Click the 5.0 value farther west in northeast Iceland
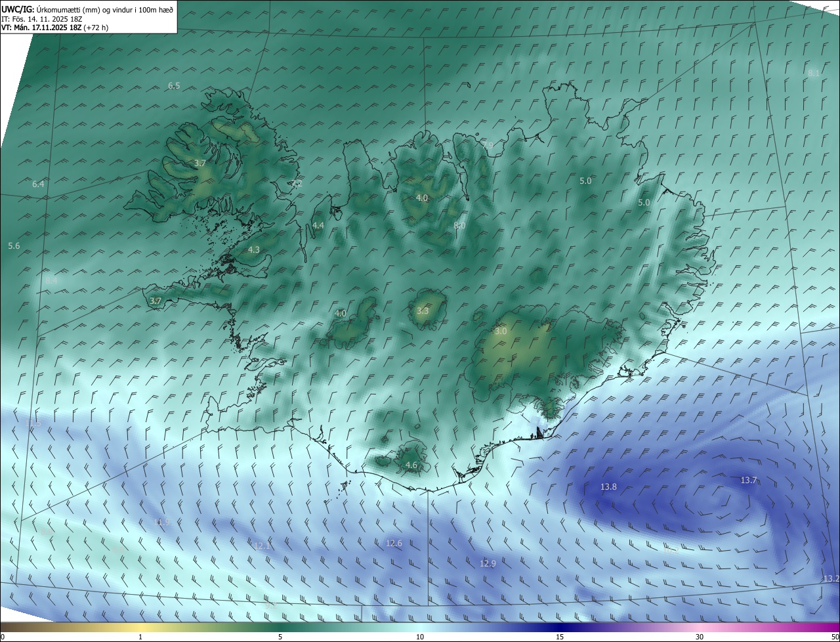840x642 pixels. coord(585,181)
